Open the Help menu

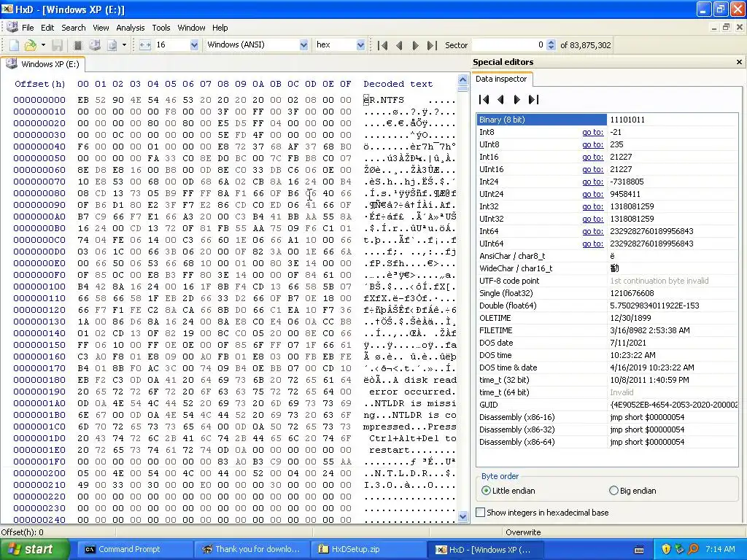(220, 28)
